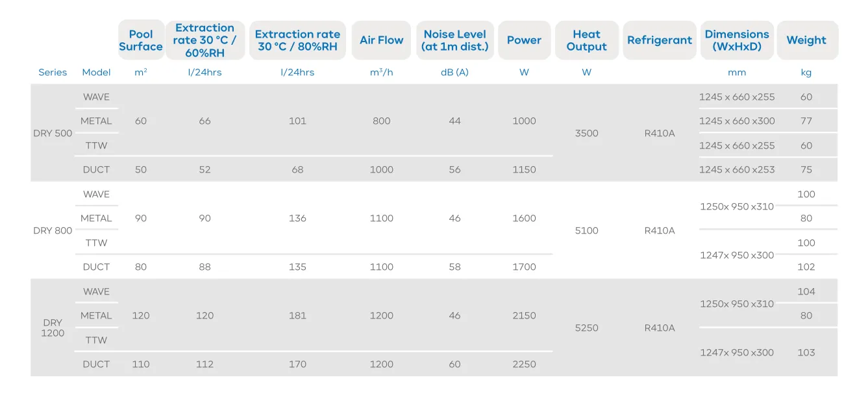Click the Noise Level header pill
Viewport: 868px width, 399px height.
(x=454, y=40)
